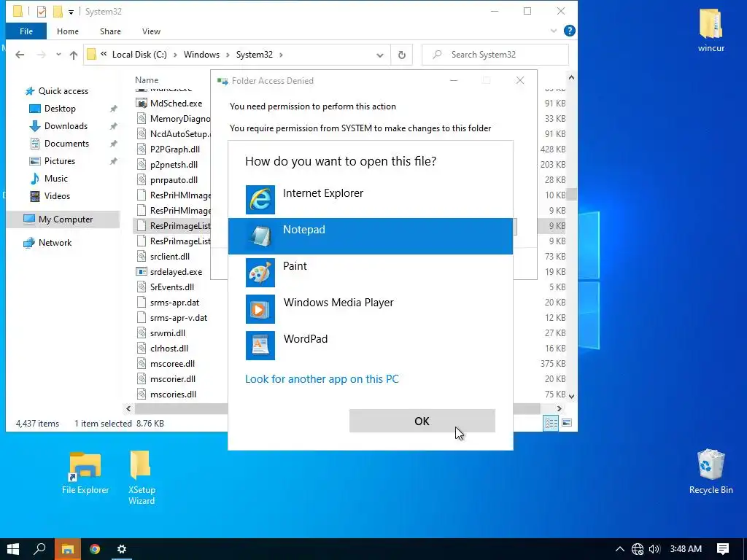Pick Paint from the app list
The image size is (747, 560).
pyautogui.click(x=370, y=273)
